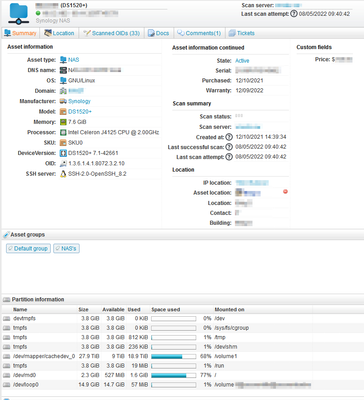Click the blurred Scan server link in header

[x=289, y=5]
